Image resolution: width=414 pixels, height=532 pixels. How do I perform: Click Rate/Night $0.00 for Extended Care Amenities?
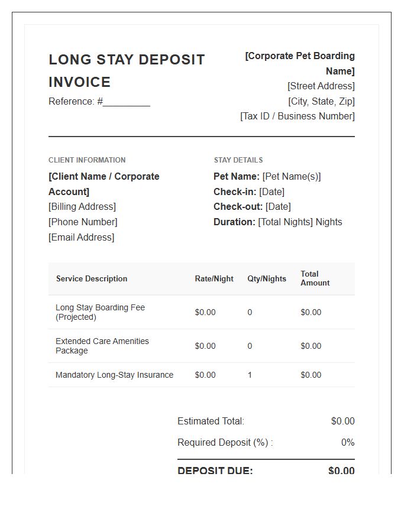[x=205, y=346]
